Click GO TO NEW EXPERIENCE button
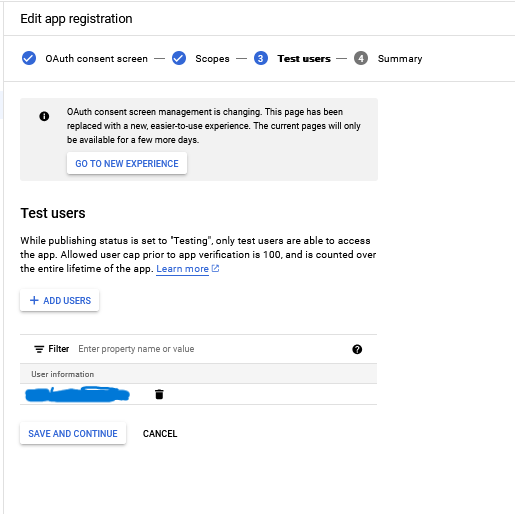Screen dimensions: 515x514 (127, 163)
